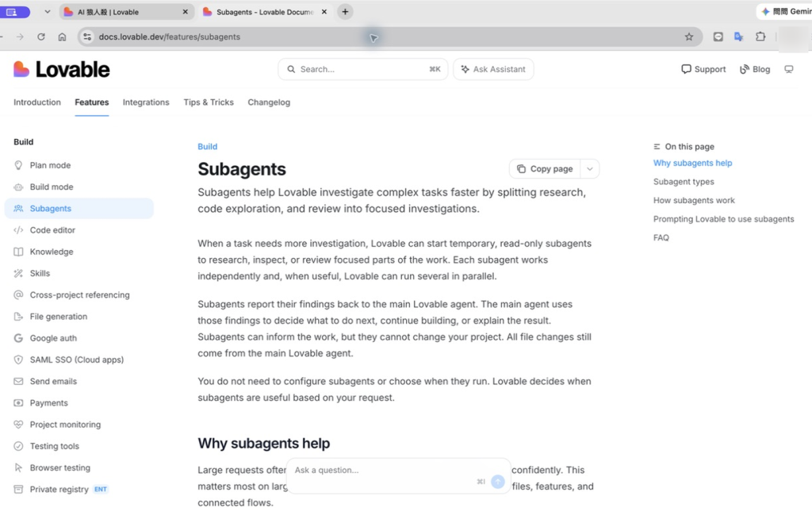
Task: Click the Project monitoring heart icon
Action: [19, 425]
